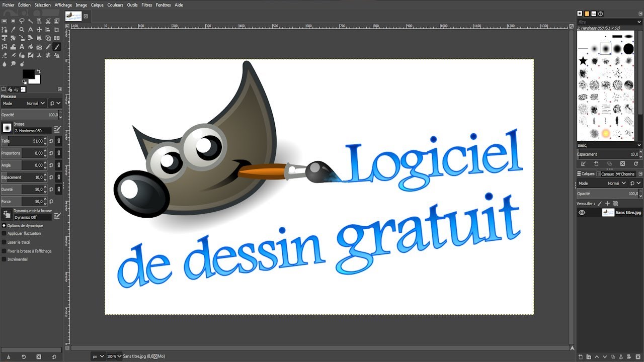Delete the selected brush in Brushes panel
This screenshot has width=644, height=362.
point(622,164)
